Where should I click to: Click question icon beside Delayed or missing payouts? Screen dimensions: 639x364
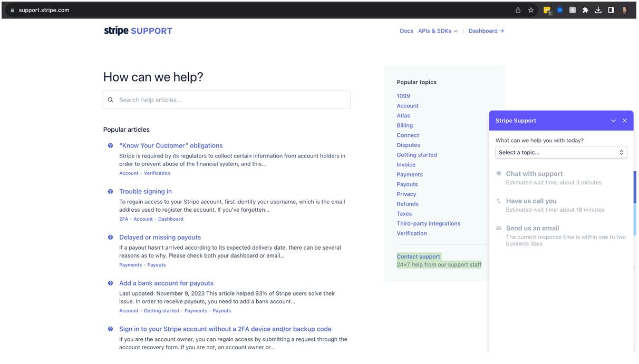110,237
